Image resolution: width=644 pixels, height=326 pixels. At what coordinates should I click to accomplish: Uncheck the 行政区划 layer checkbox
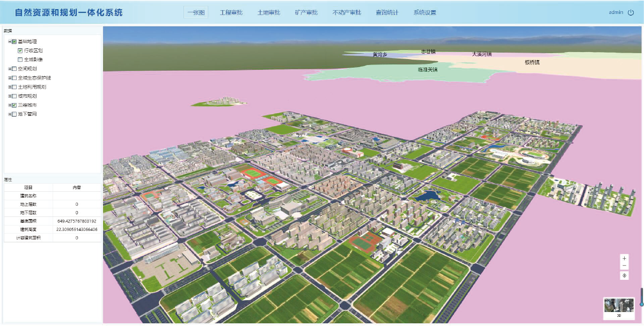(x=20, y=50)
